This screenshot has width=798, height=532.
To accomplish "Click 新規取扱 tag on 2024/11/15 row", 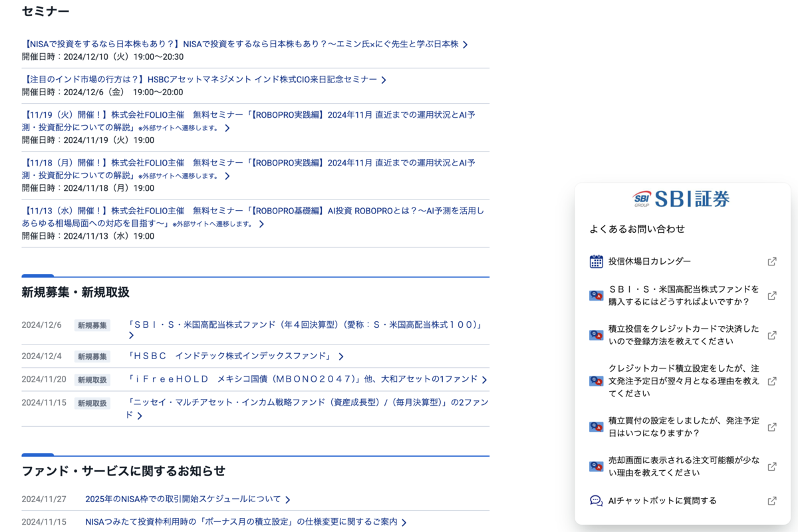I will point(92,403).
